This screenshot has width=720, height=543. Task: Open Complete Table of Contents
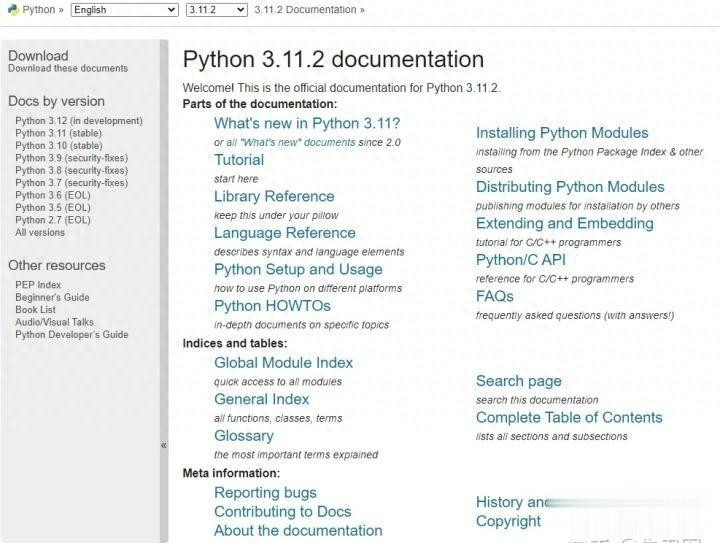coord(569,418)
